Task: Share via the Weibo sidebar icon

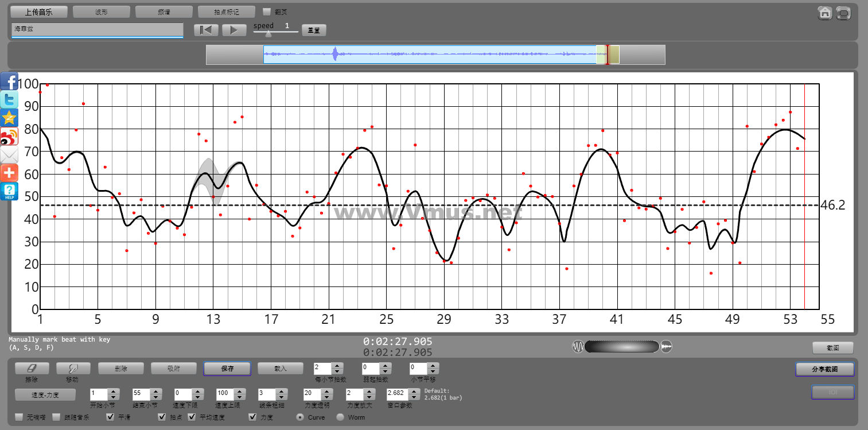Action: 9,137
